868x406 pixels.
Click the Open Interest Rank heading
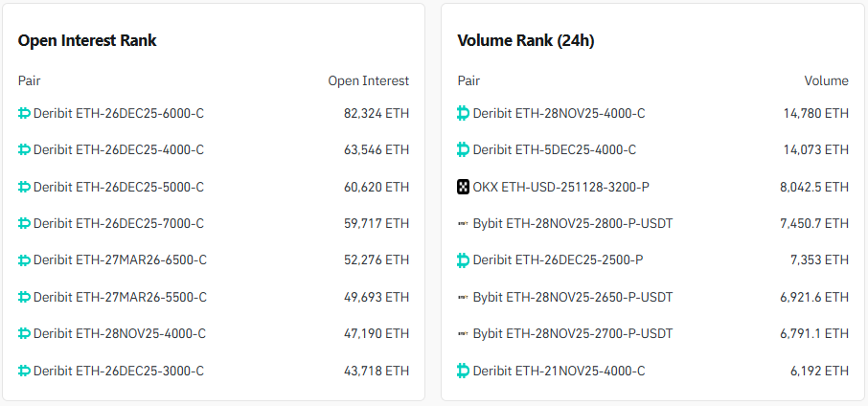click(x=87, y=40)
